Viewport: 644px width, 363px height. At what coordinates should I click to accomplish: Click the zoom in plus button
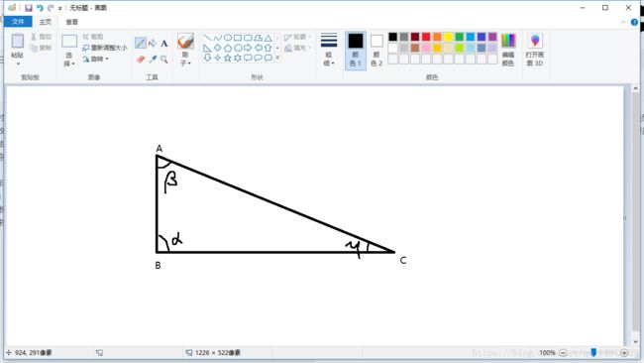coord(624,353)
